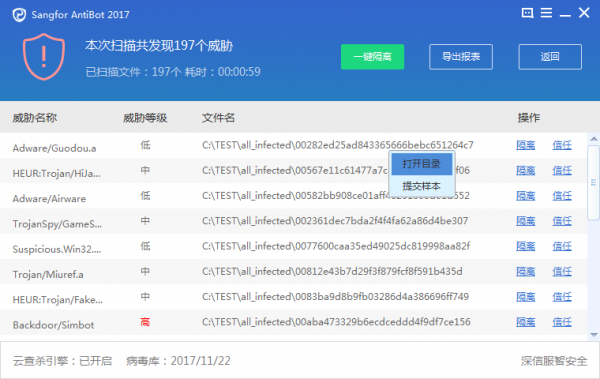Click the 文件名 column header

click(x=218, y=118)
